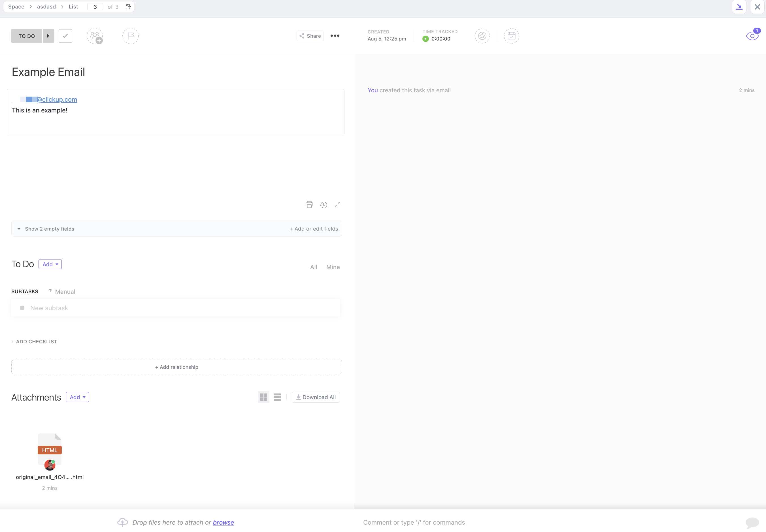Image resolution: width=766 pixels, height=532 pixels.
Task: Open the sprint points icon
Action: point(482,36)
